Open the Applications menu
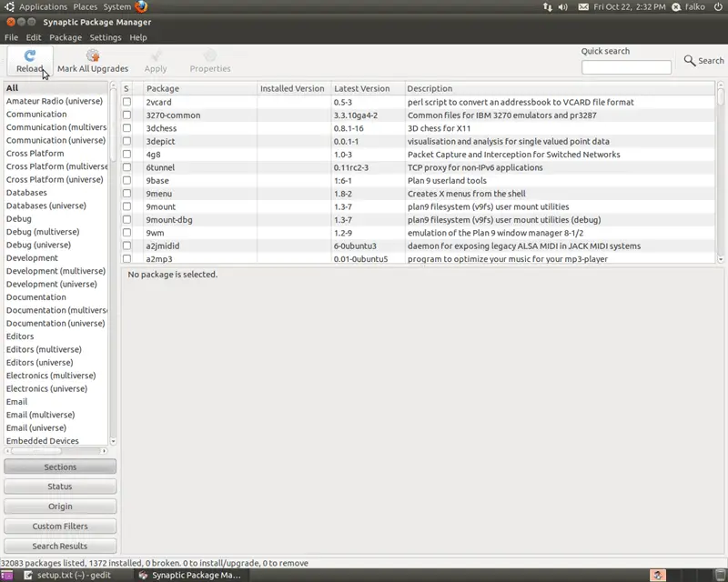The height and width of the screenshot is (582, 728). point(43,7)
